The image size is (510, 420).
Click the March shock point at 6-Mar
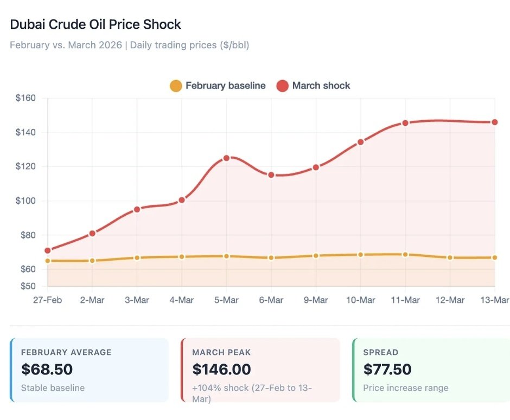pos(271,175)
